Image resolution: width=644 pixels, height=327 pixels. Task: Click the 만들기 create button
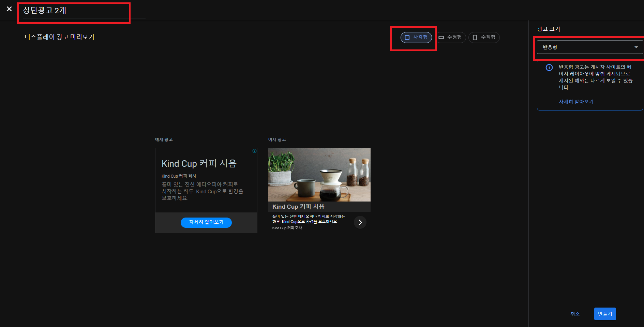click(x=605, y=314)
